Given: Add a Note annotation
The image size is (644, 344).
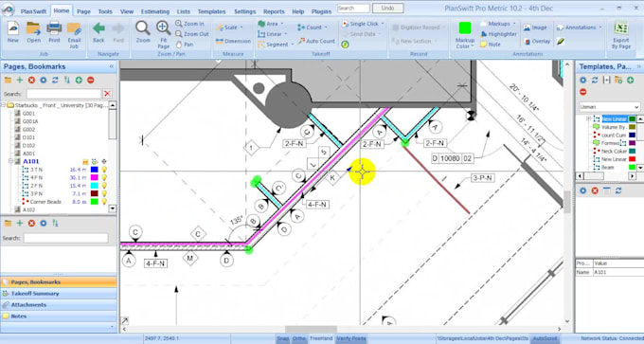Looking at the screenshot, I should click(490, 45).
